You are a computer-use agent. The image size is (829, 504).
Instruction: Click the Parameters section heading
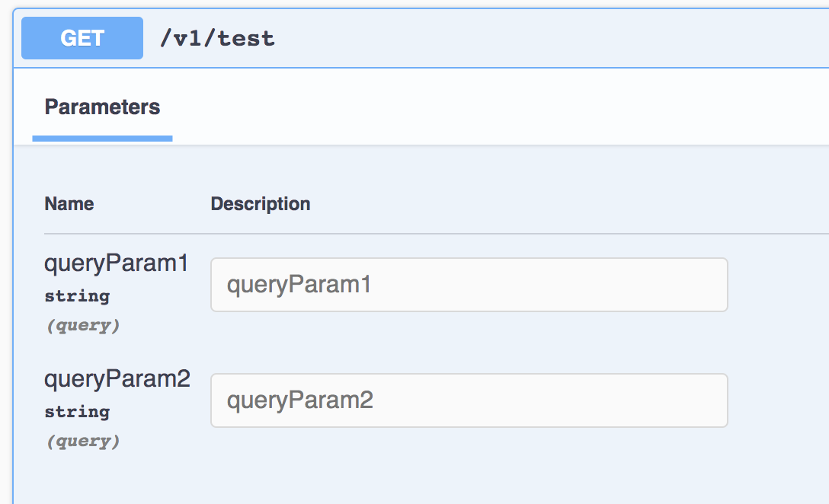[x=102, y=107]
